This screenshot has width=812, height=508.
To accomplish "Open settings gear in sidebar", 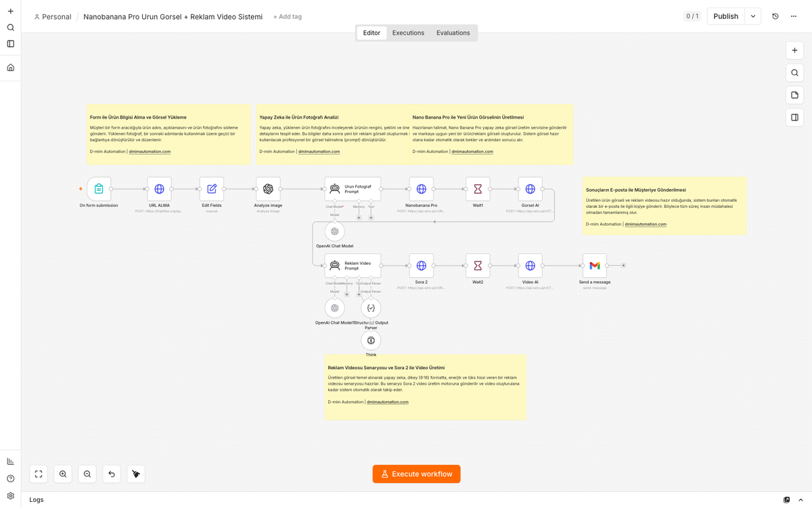I will click(10, 496).
